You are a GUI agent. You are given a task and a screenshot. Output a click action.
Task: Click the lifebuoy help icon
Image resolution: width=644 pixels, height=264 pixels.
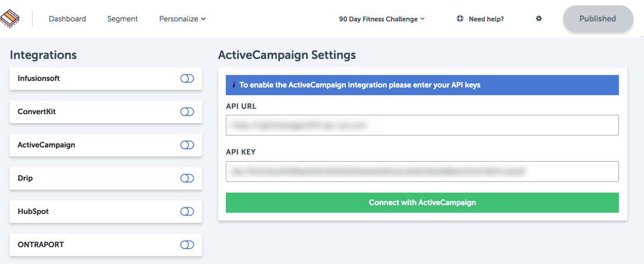pos(460,18)
